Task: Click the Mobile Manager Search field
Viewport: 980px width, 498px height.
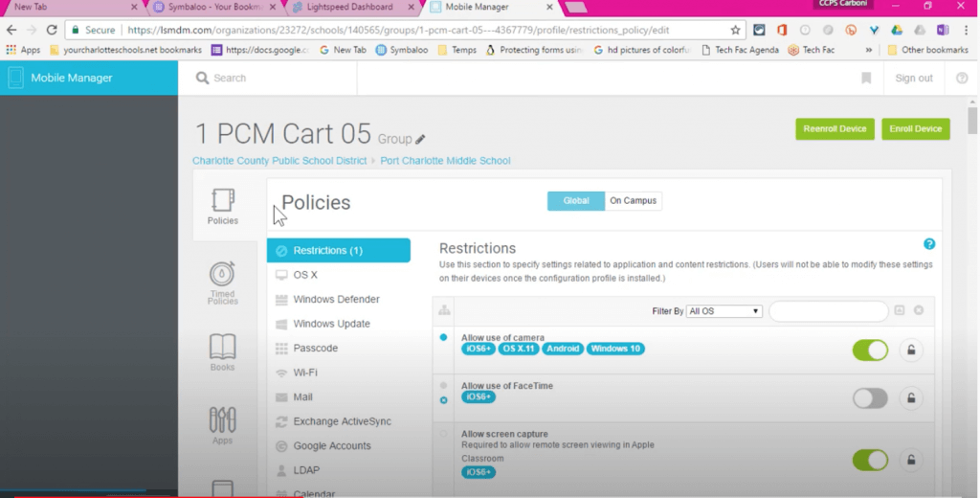Action: click(x=275, y=79)
